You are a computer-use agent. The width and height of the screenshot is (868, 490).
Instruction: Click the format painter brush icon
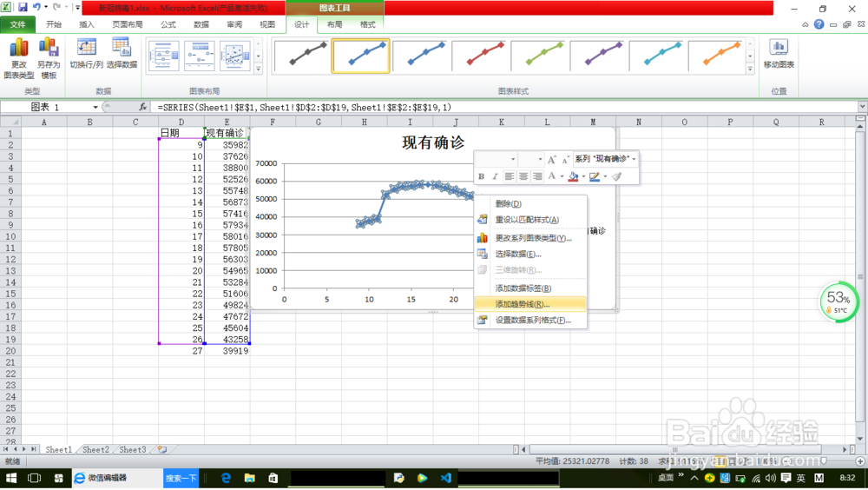pyautogui.click(x=616, y=176)
